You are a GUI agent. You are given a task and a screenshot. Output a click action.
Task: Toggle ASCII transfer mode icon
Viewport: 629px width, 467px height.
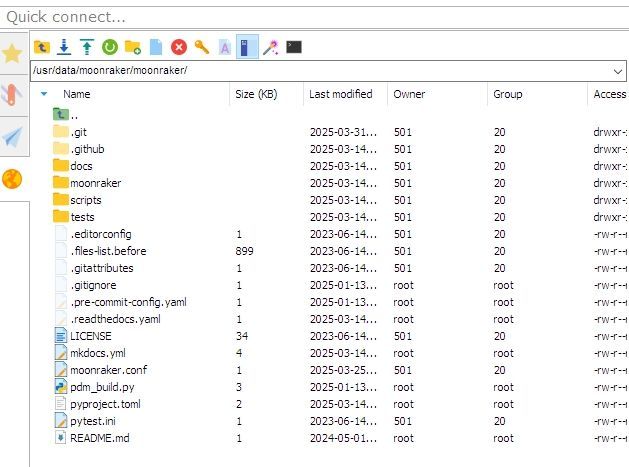(225, 47)
